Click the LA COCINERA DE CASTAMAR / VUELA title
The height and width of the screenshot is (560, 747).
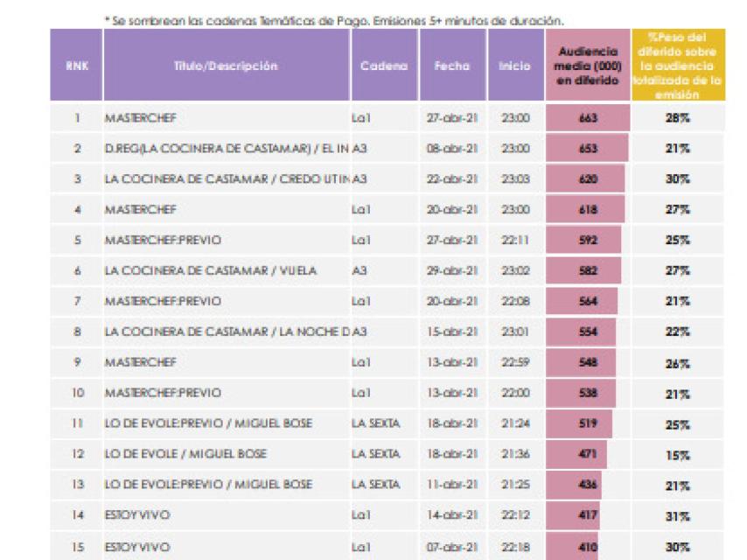click(x=210, y=271)
